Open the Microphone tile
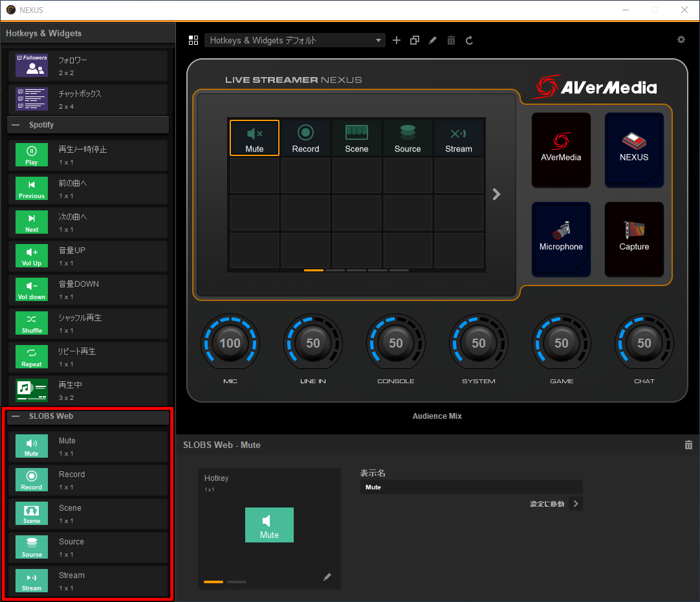This screenshot has height=602, width=700. coord(561,240)
